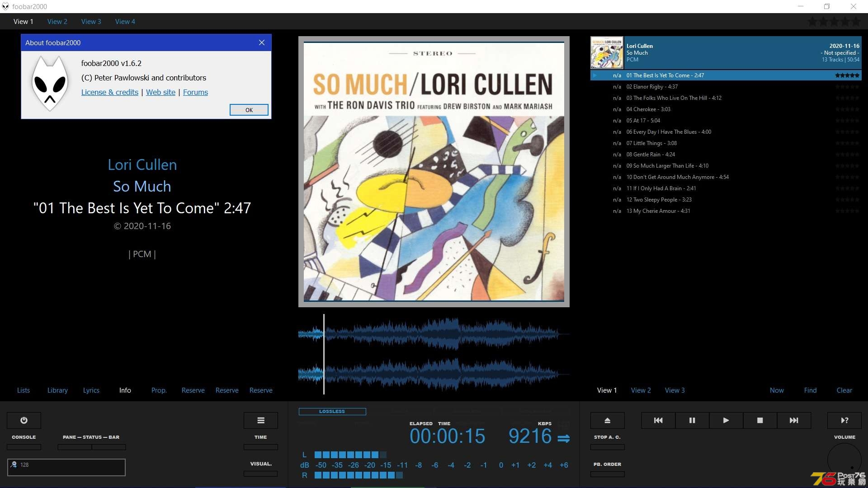Switch to playlist panel View 2 tab
This screenshot has height=488, width=868.
[x=641, y=390]
